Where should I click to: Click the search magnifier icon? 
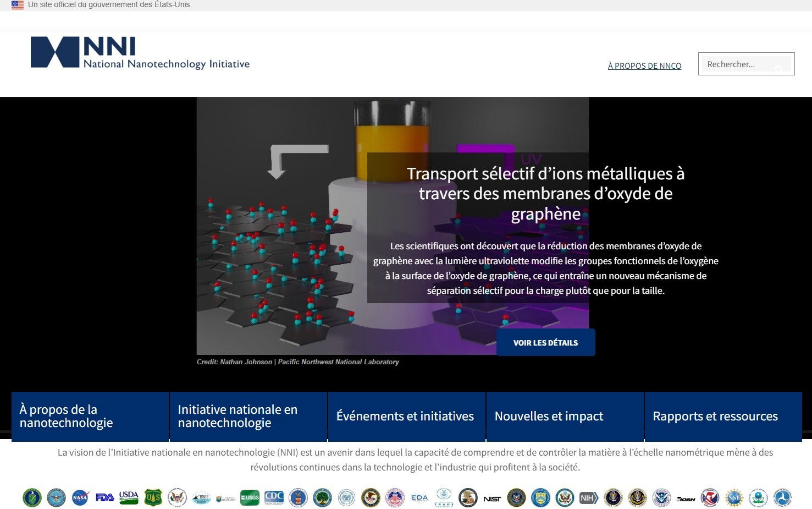(x=778, y=69)
